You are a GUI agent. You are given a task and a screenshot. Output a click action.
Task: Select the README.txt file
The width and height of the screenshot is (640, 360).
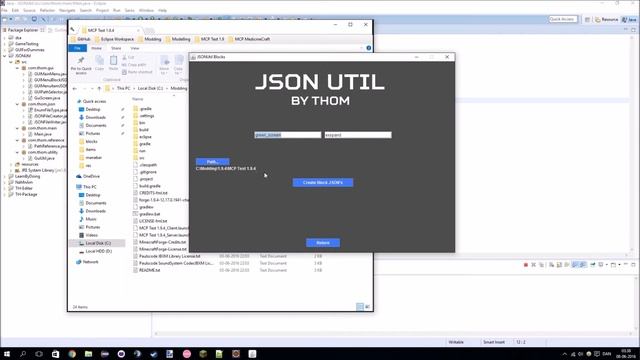tap(147, 270)
